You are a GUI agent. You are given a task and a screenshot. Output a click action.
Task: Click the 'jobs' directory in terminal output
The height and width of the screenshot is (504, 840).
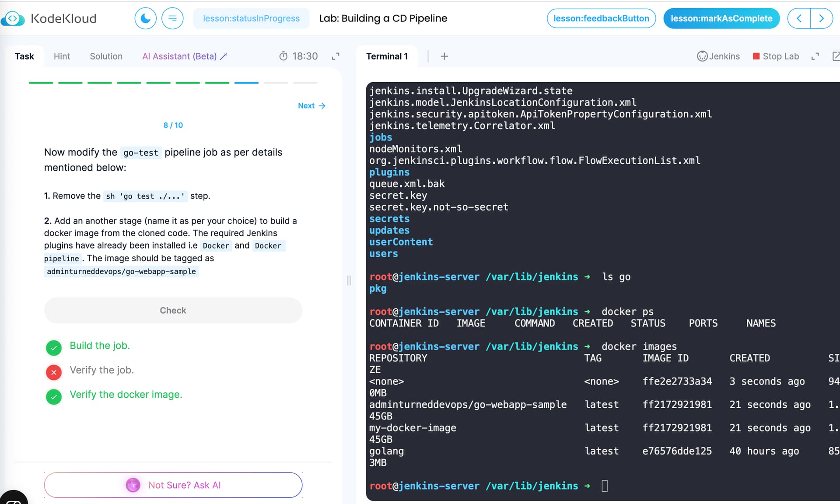tap(381, 137)
